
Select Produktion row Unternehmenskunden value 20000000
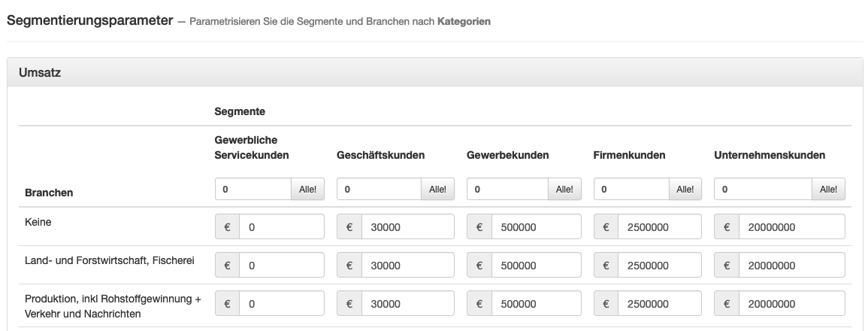(792, 303)
